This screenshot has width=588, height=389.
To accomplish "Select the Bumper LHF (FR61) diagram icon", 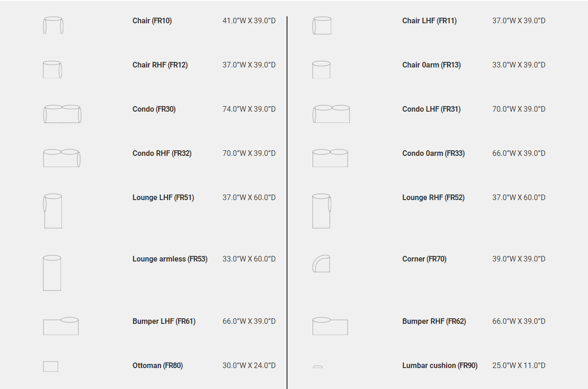I will click(61, 326).
